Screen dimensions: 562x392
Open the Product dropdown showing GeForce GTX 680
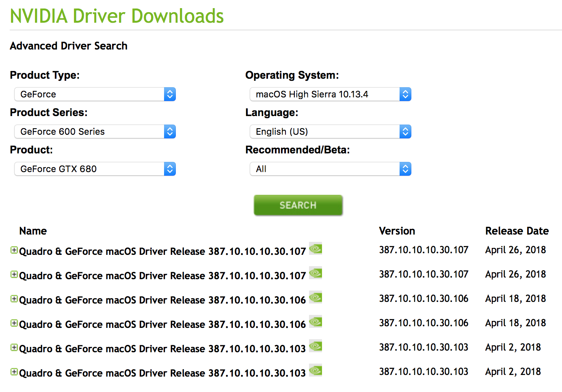[95, 169]
